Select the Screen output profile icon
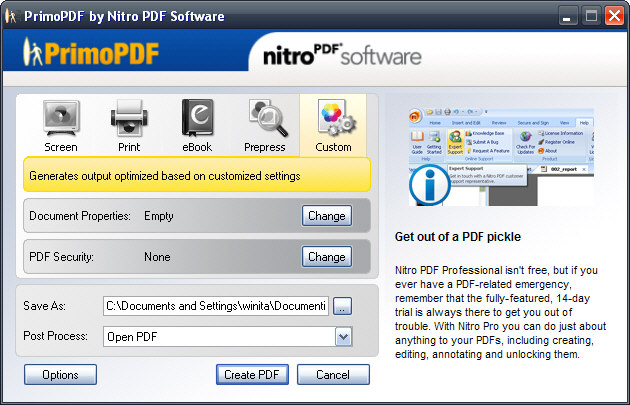The image size is (630, 405). tap(61, 119)
